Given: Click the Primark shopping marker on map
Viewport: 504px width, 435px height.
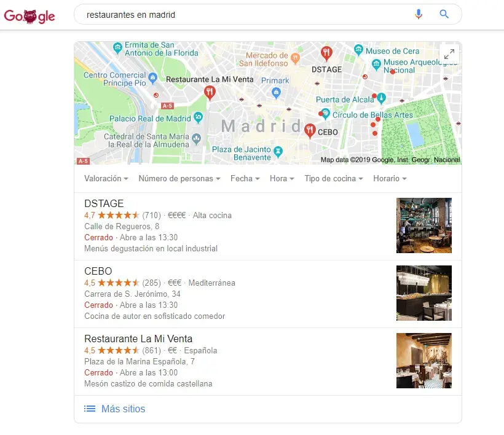Looking at the screenshot, I should [x=276, y=93].
